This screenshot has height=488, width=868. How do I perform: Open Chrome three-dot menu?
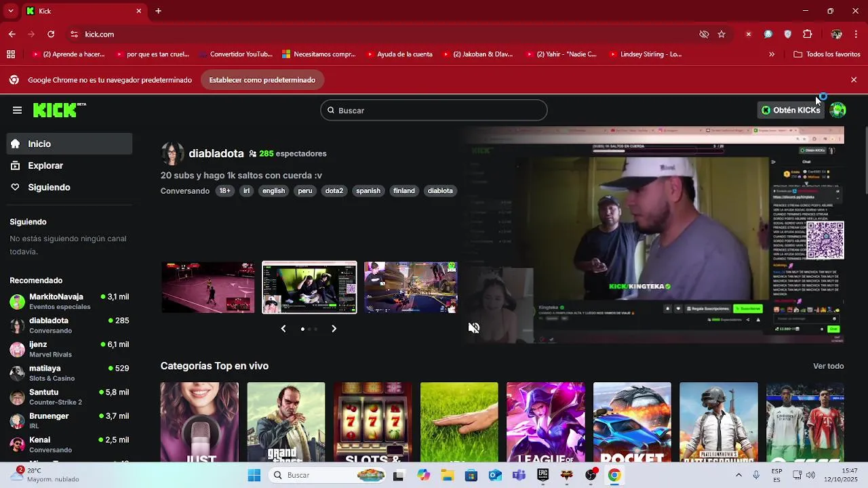pyautogui.click(x=857, y=34)
